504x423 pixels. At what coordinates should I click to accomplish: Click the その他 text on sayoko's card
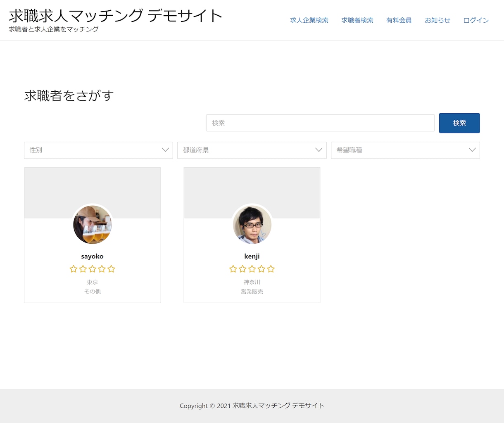coord(93,291)
